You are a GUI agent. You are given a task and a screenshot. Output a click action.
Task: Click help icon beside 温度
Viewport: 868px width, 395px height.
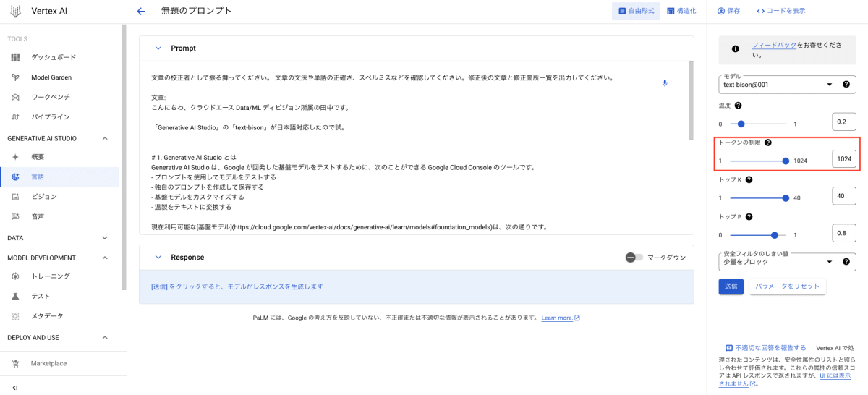[x=739, y=106]
